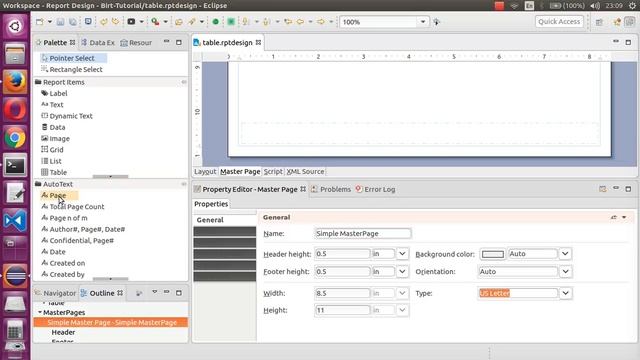Select the Created by AutoText item
Image resolution: width=640 pixels, height=360 pixels.
pos(67,274)
